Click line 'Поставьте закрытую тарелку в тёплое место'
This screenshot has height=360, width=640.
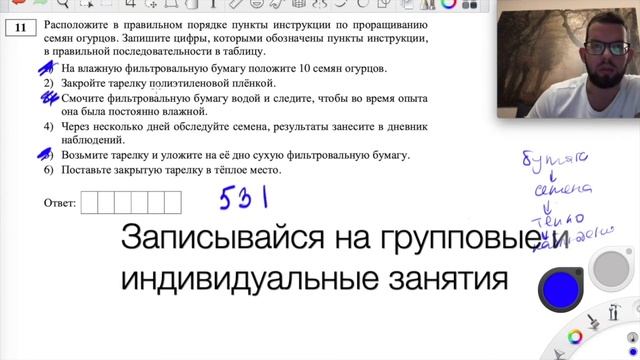pos(171,170)
